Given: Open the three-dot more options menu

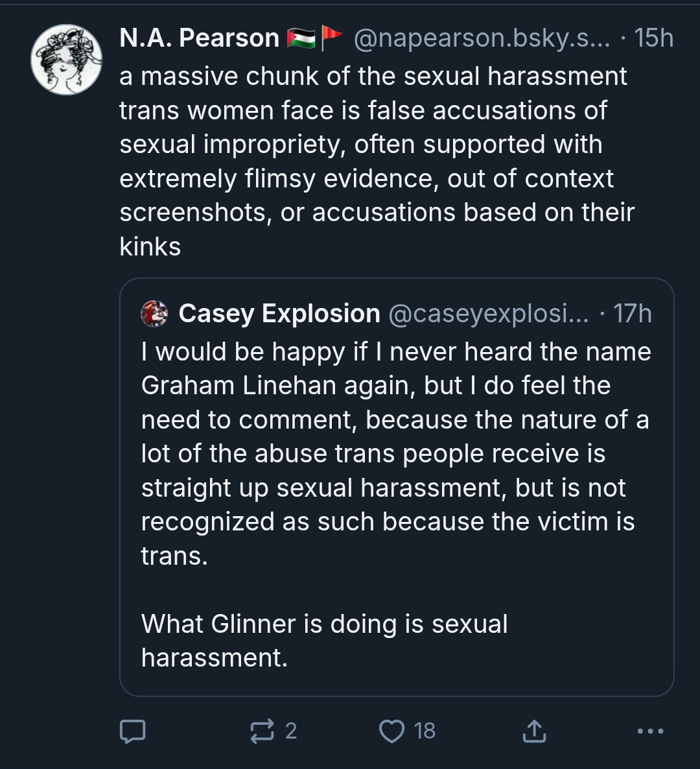Looking at the screenshot, I should [x=650, y=731].
